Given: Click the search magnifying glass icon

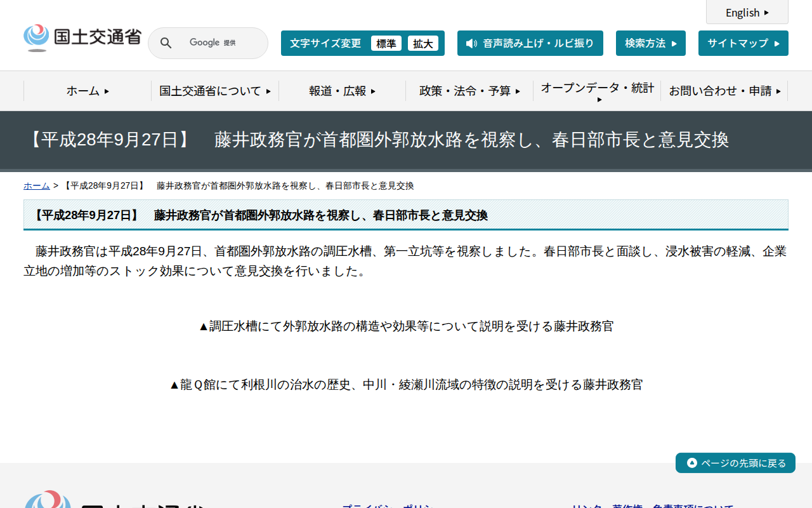Looking at the screenshot, I should [166, 43].
